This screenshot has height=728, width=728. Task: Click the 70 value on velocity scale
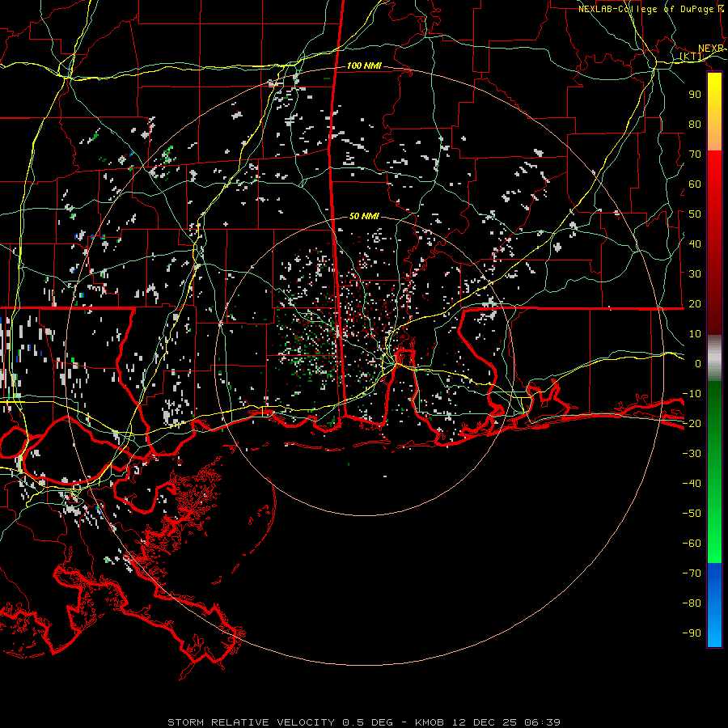[695, 154]
